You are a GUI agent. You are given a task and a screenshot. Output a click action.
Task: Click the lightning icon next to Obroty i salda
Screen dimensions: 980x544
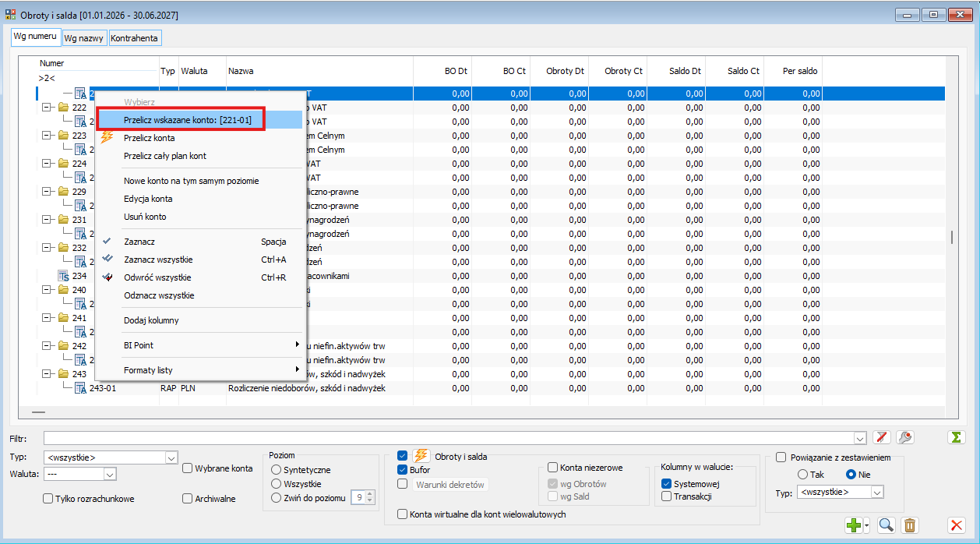pos(421,455)
